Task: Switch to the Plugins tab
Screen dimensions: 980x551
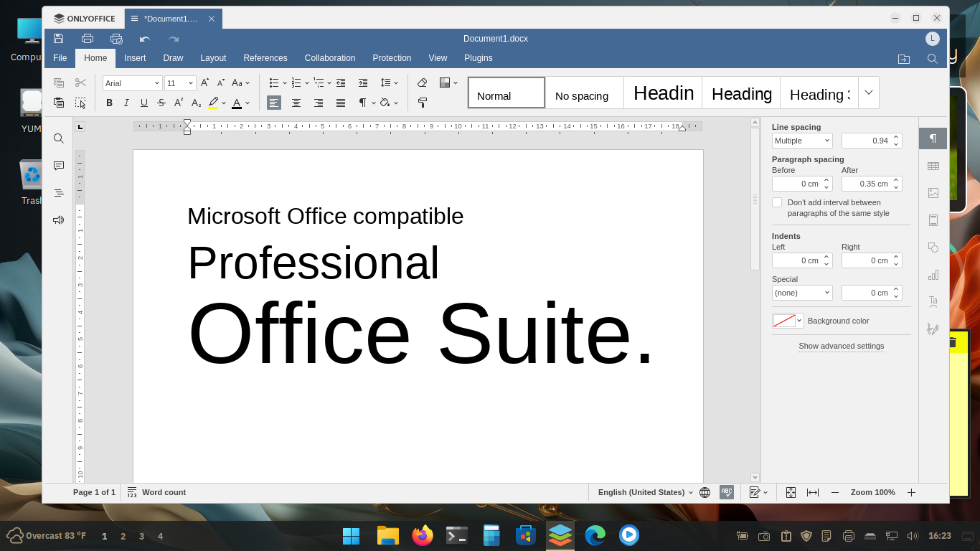Action: tap(479, 58)
